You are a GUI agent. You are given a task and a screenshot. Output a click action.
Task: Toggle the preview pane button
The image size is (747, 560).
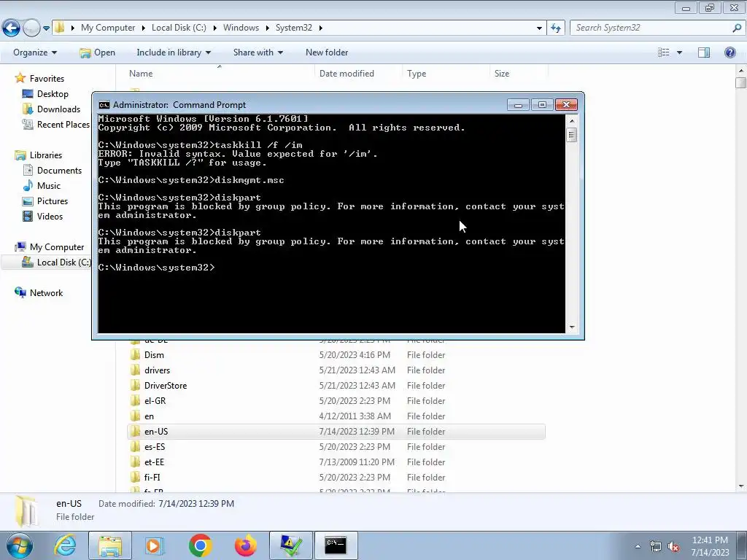tap(704, 52)
